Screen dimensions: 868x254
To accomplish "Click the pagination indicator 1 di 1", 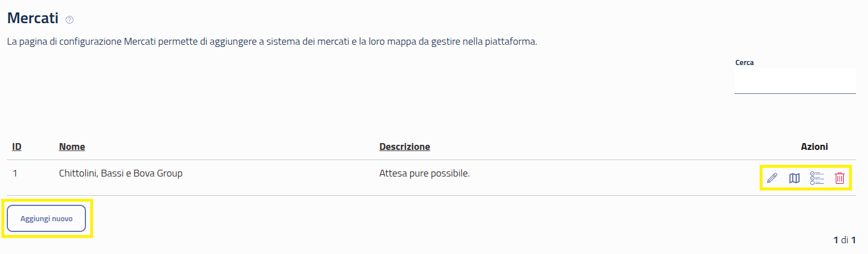I will tap(844, 240).
